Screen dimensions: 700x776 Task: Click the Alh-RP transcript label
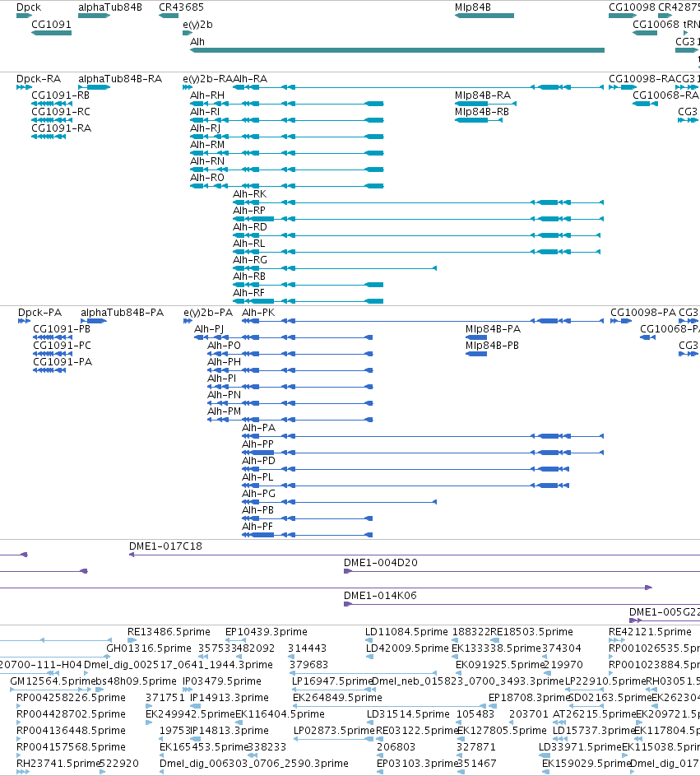(249, 211)
